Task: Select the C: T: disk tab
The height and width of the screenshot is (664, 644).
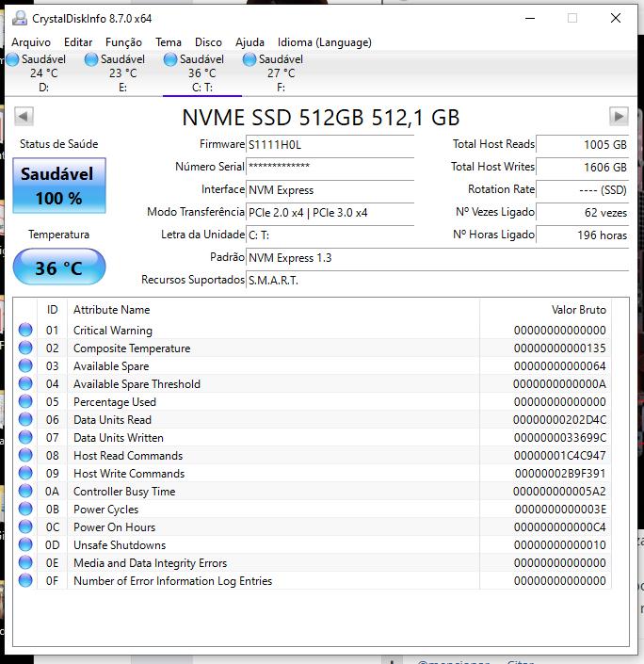Action: coord(202,73)
